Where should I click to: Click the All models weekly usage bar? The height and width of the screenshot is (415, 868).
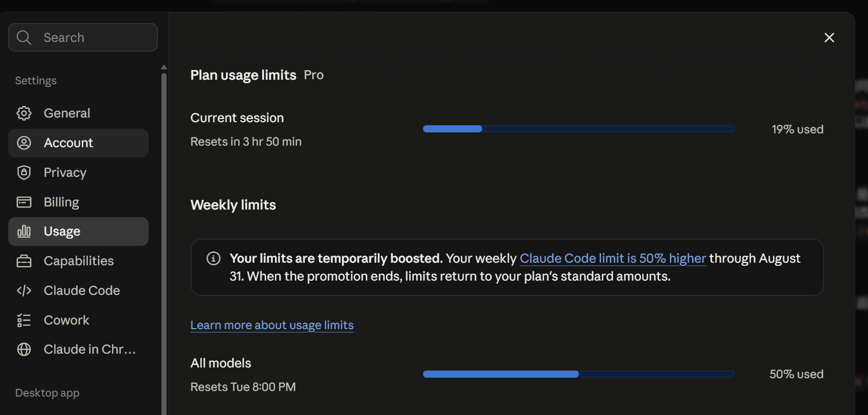coord(578,374)
